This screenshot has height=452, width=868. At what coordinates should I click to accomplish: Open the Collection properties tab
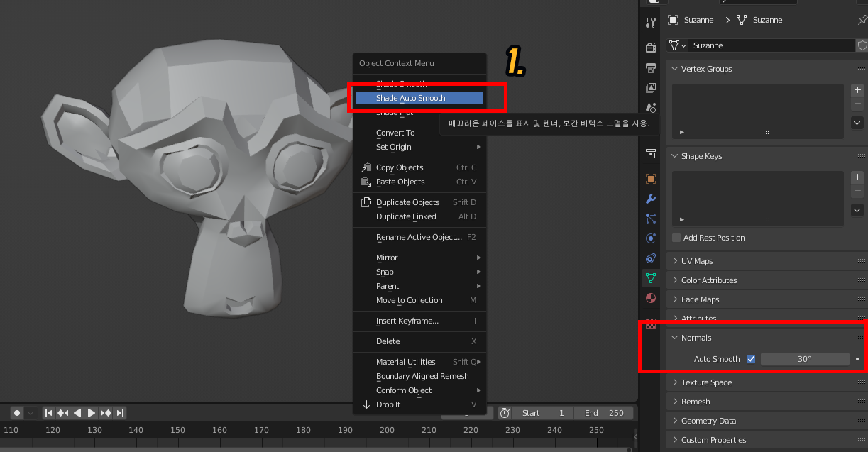[650, 153]
